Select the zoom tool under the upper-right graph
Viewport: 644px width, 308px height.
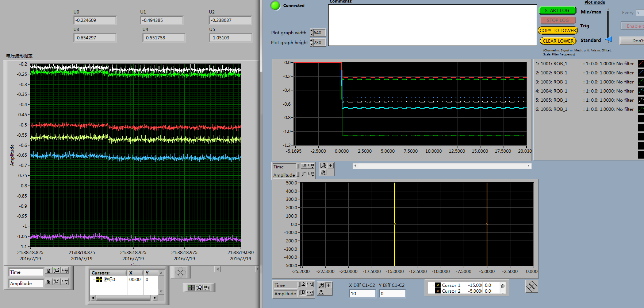[323, 166]
